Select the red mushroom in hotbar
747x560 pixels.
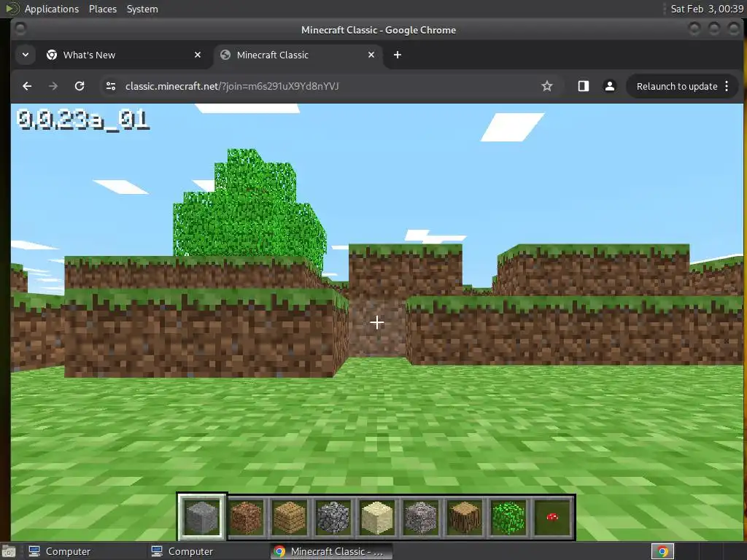click(552, 517)
